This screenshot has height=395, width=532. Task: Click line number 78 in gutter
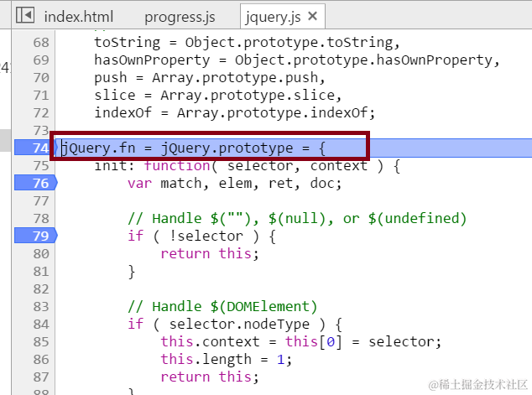pos(41,219)
